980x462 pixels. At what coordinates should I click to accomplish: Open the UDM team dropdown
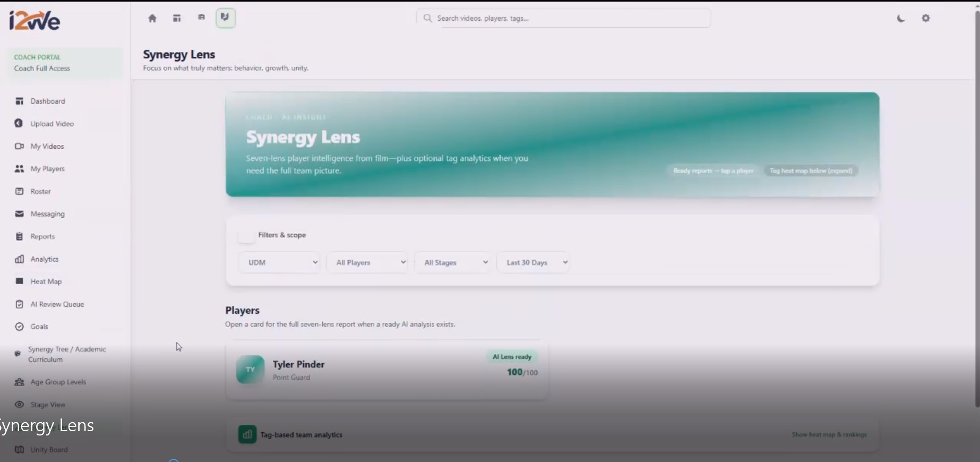[279, 262]
